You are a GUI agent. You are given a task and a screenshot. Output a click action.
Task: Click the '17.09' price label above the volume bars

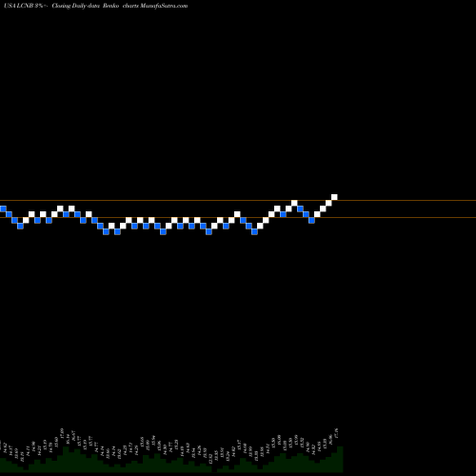click(62, 432)
